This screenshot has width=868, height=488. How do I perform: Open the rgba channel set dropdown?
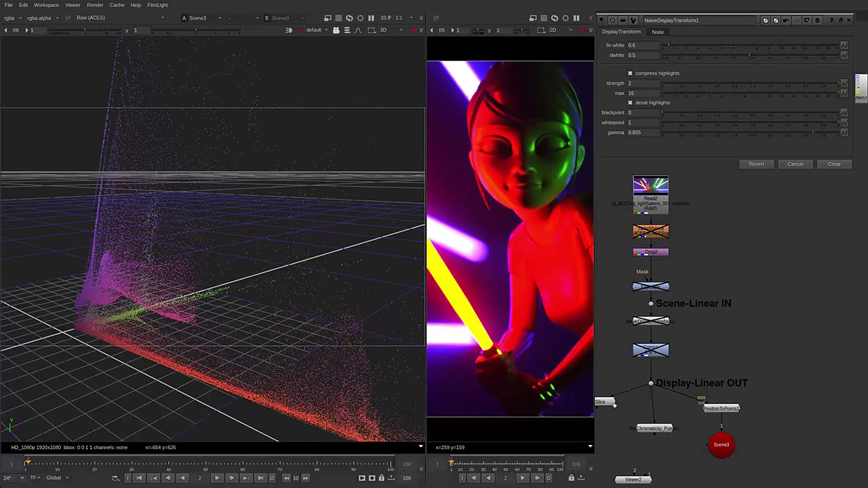pyautogui.click(x=13, y=18)
